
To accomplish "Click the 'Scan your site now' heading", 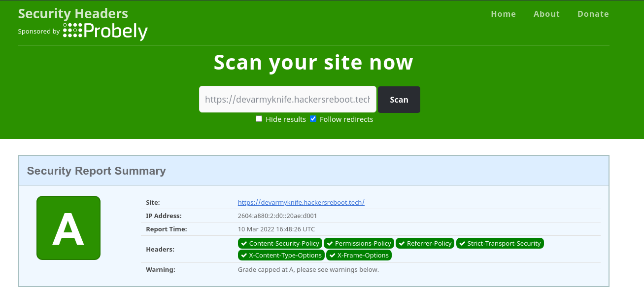I will pos(313,63).
